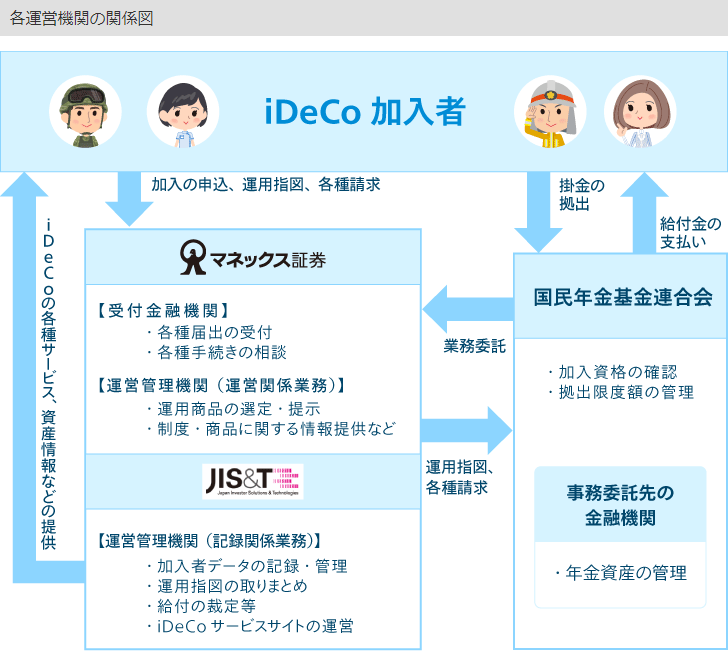Click the 加入資格の確認 bullet

click(x=612, y=372)
